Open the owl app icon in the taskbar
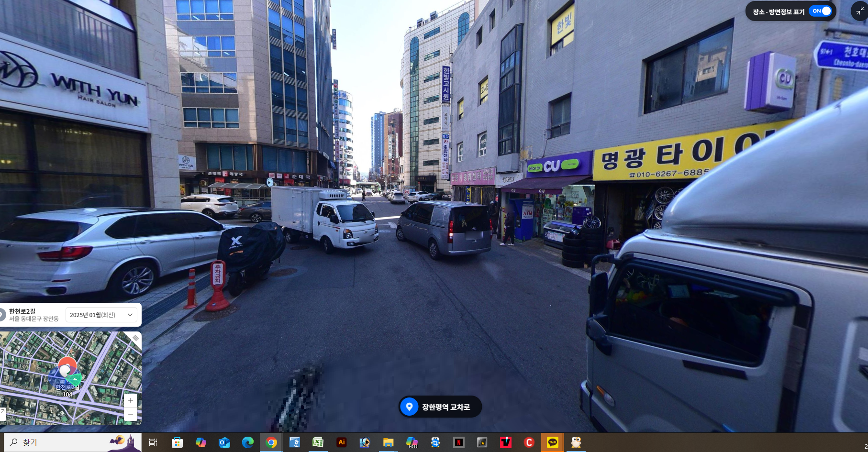This screenshot has height=452, width=868. tap(576, 442)
